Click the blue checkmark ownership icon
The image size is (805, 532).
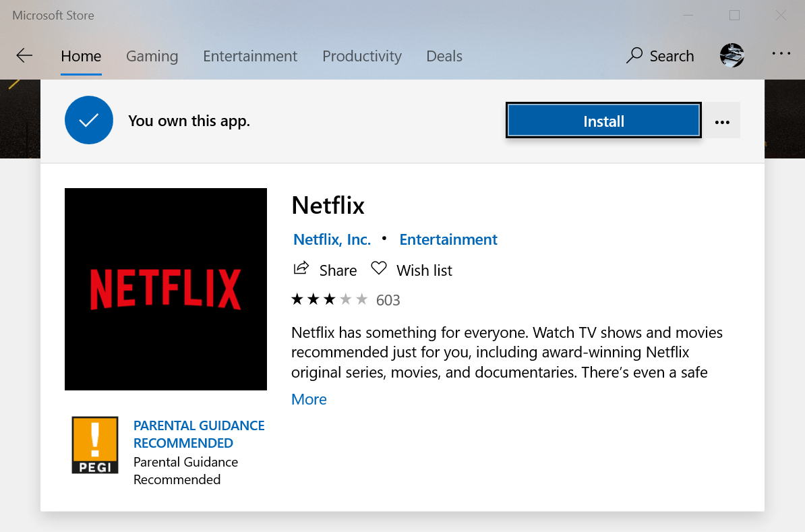(89, 120)
